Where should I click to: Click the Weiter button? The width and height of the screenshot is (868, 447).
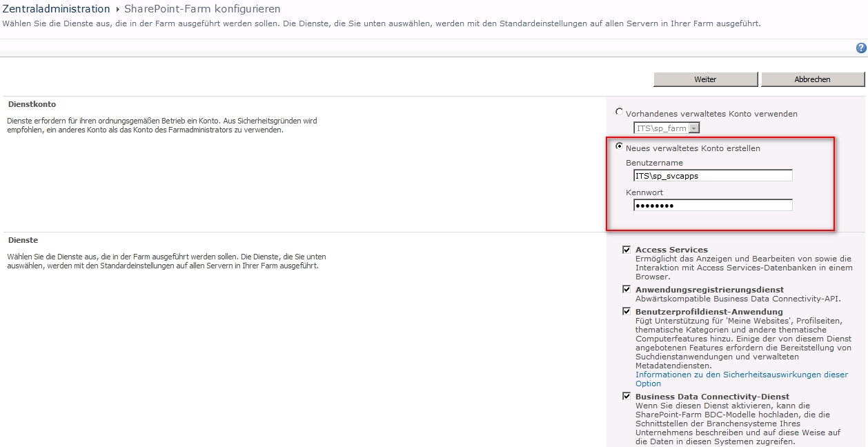point(705,79)
